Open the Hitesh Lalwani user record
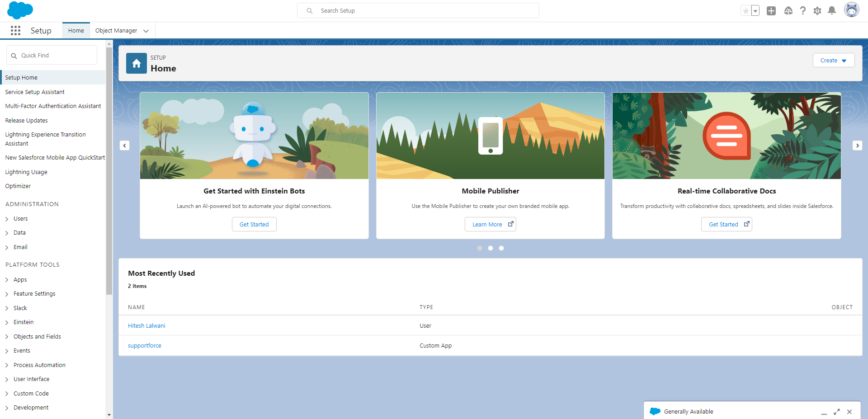 coord(146,325)
